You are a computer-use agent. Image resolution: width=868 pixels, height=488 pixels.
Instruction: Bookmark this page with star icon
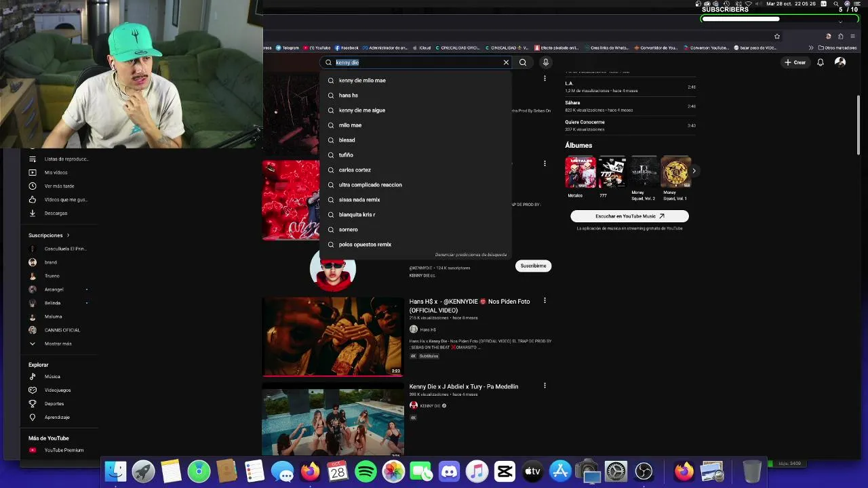[777, 37]
